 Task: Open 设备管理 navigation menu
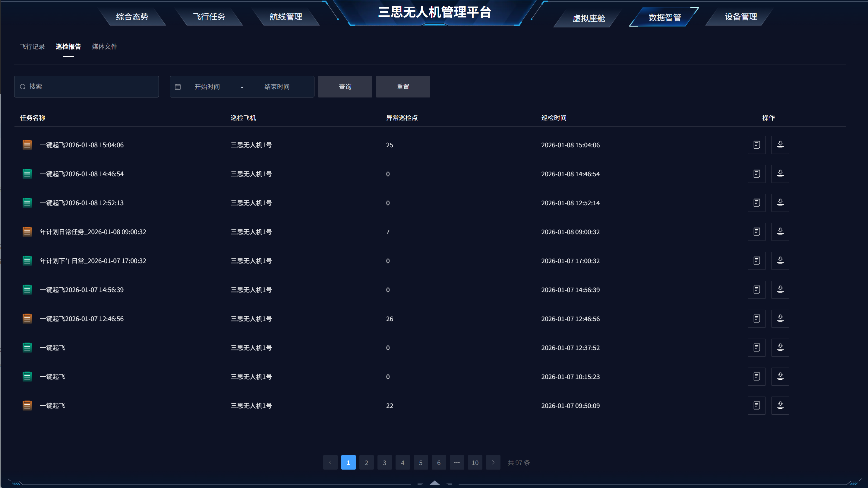(741, 17)
